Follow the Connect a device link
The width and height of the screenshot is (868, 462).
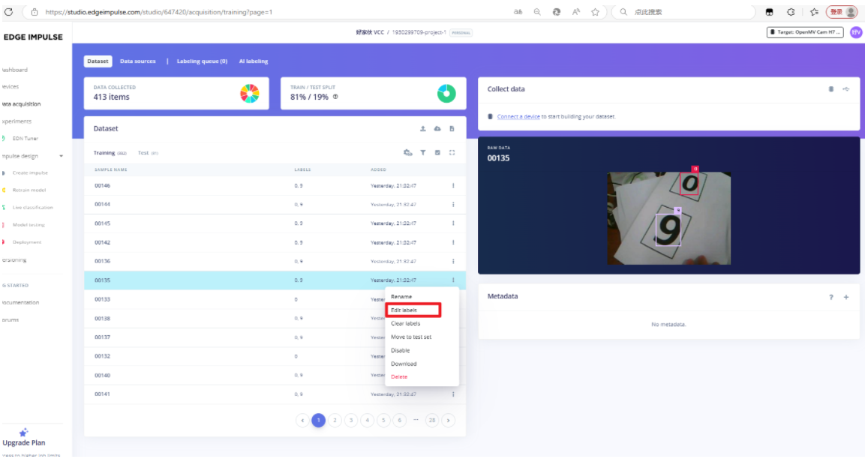pos(518,117)
